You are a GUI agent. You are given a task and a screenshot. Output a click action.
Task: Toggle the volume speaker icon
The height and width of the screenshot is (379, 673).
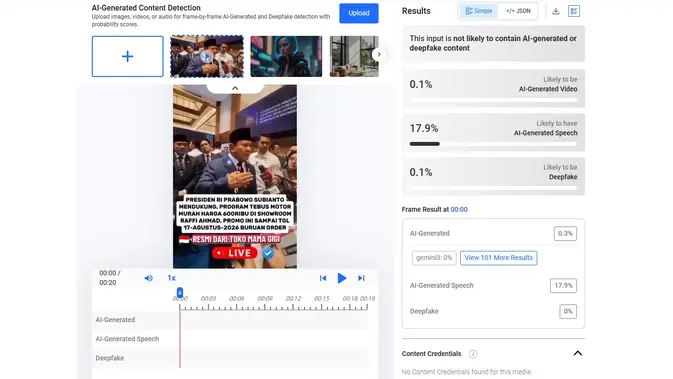click(149, 278)
